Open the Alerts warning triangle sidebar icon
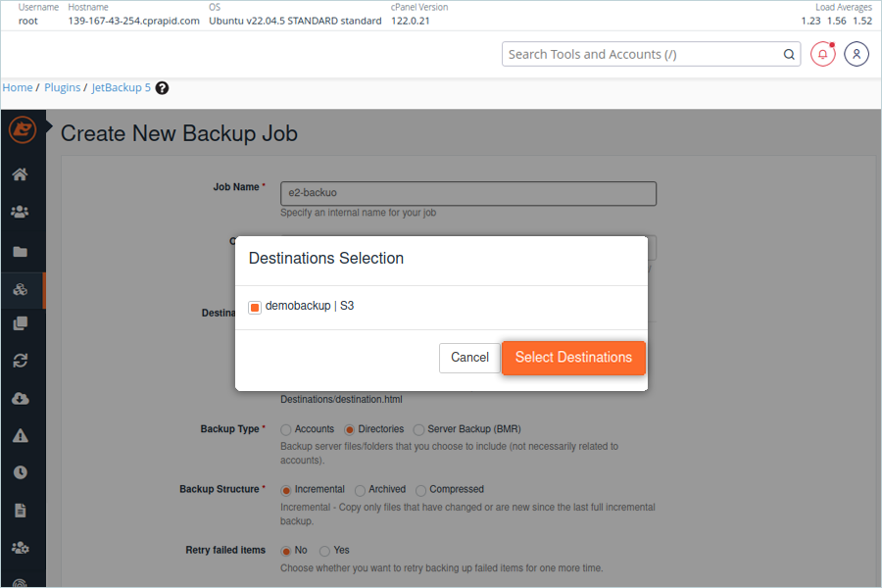Viewport: 882px width, 588px height. (x=21, y=436)
